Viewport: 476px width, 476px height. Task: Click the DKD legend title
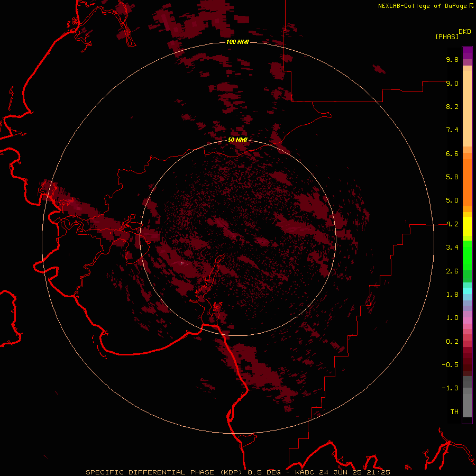[465, 32]
